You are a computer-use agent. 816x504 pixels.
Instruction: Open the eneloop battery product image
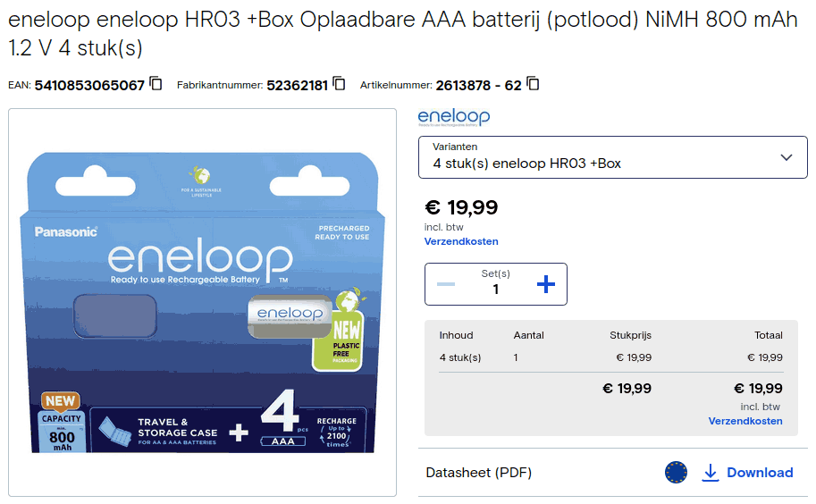coord(203,302)
